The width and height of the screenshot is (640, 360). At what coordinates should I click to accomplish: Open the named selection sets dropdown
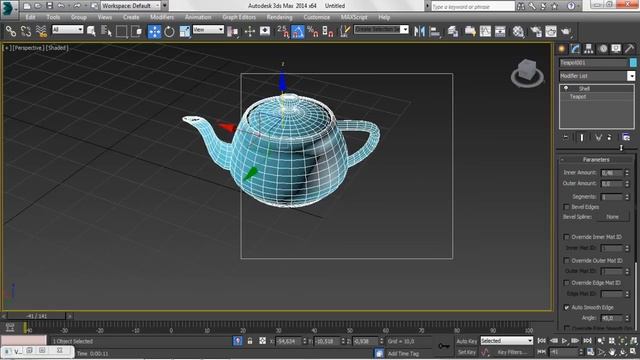point(381,29)
